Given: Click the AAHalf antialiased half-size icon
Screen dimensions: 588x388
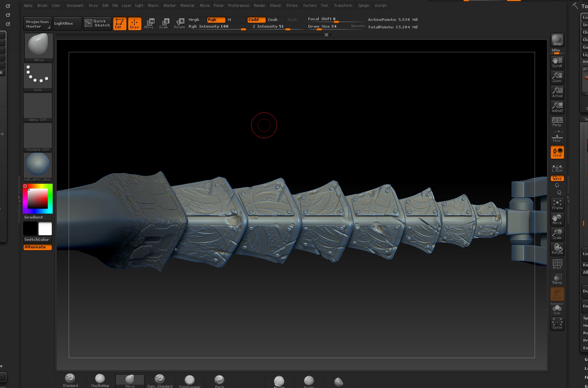Looking at the screenshot, I should point(557,107).
